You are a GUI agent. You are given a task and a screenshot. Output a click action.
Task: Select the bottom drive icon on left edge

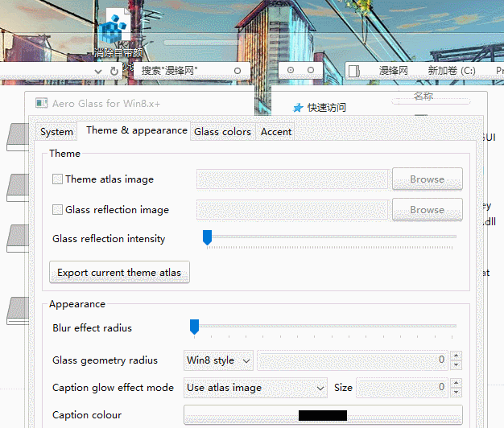coord(16,311)
